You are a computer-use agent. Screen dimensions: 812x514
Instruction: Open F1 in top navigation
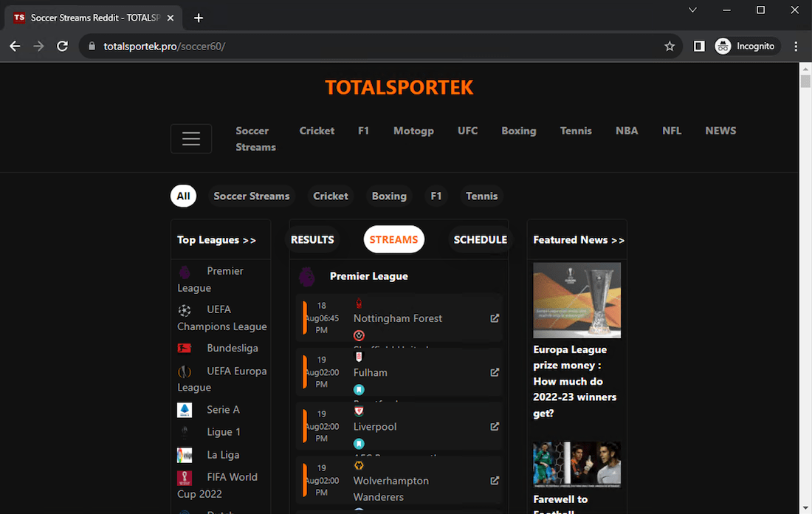coord(363,131)
